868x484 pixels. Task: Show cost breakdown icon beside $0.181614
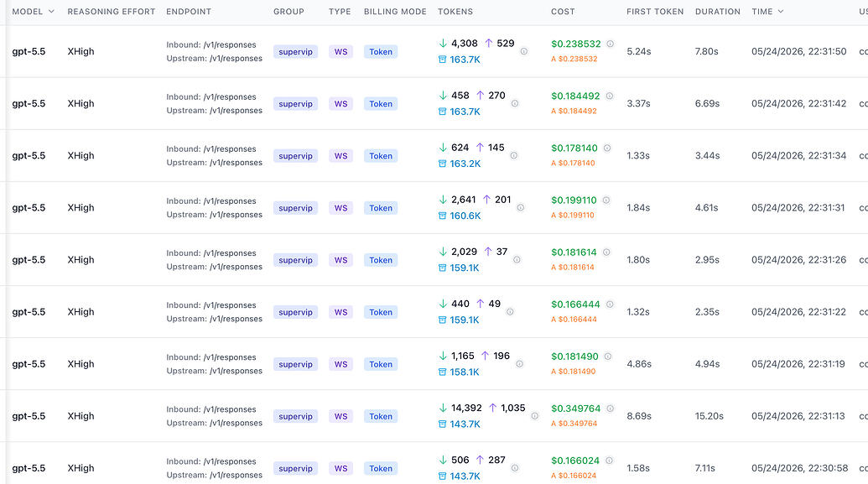(606, 252)
